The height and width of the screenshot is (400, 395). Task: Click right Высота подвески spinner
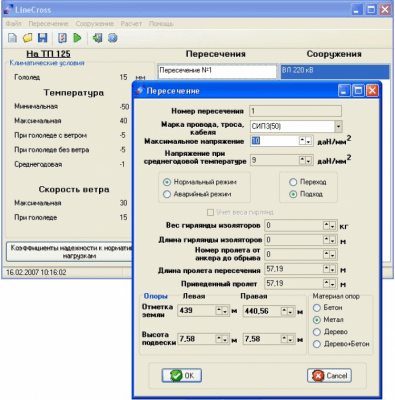(x=287, y=339)
